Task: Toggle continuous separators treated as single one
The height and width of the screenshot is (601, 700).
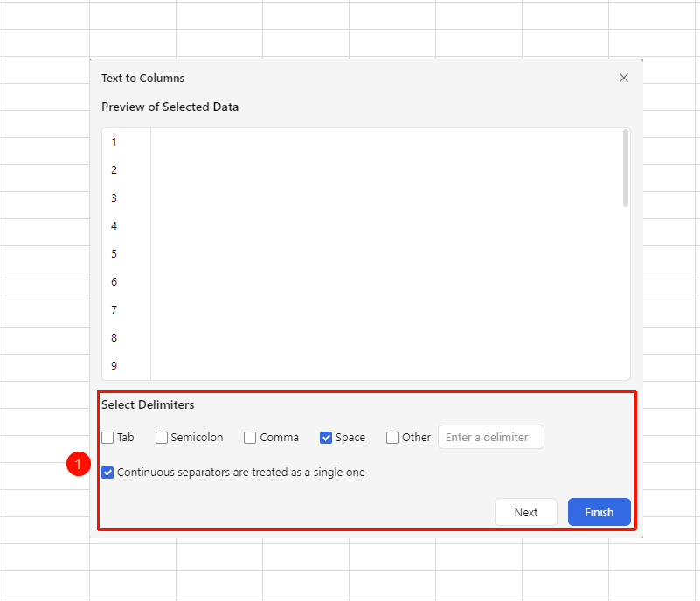Action: tap(107, 473)
